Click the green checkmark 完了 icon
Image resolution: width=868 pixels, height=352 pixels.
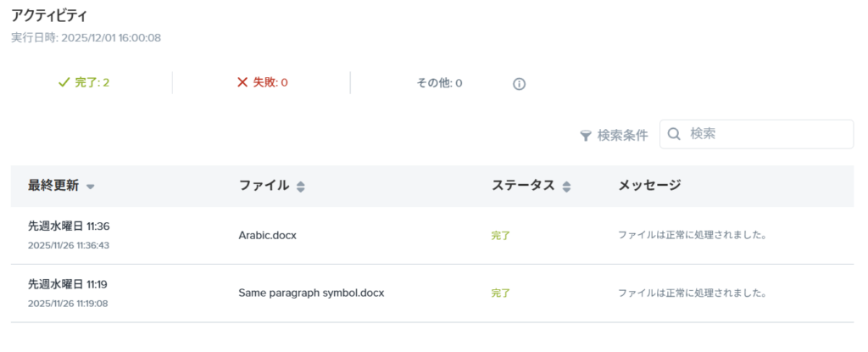[x=63, y=82]
